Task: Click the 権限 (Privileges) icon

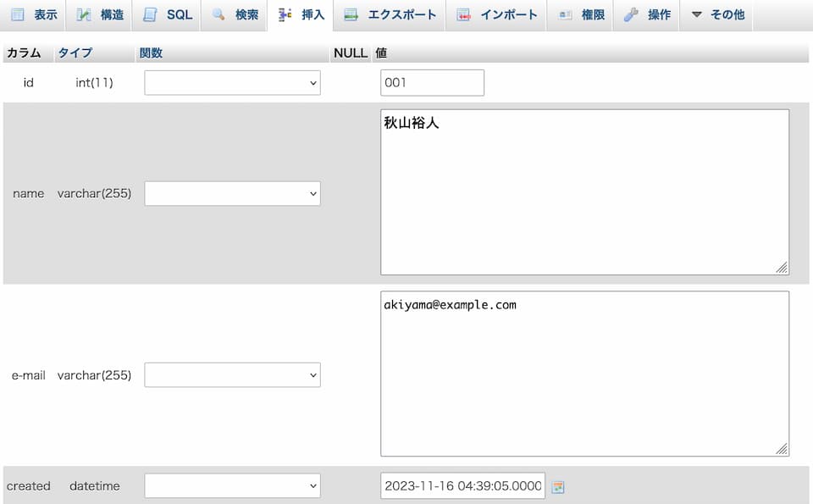Action: pos(565,15)
